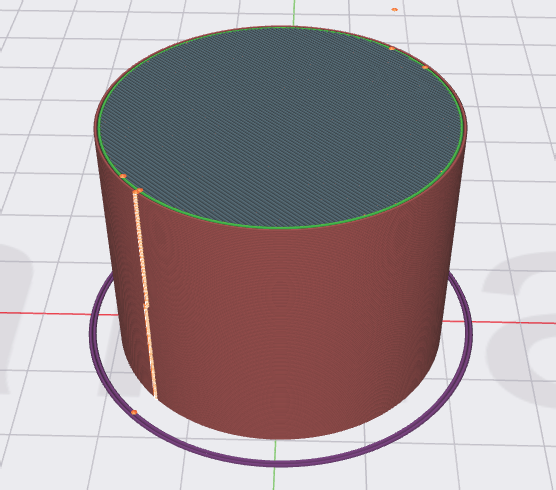The image size is (556, 490).
Task: Select the orange dot at top of seam line
Action: tap(139, 191)
